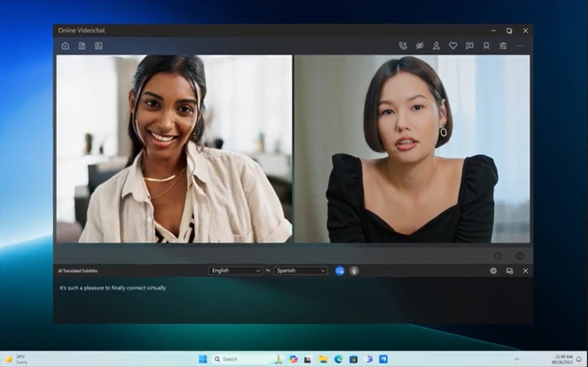Toggle the microphone for subtitles
The width and height of the screenshot is (588, 367).
tap(354, 271)
